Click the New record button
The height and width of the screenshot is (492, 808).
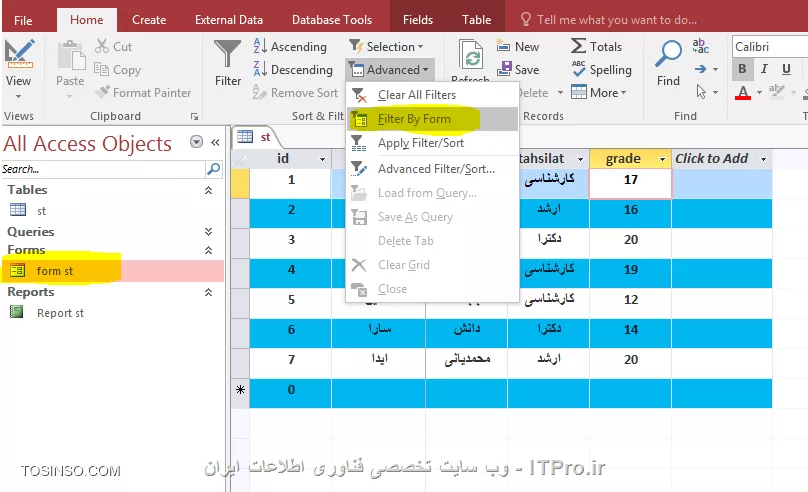click(x=518, y=46)
